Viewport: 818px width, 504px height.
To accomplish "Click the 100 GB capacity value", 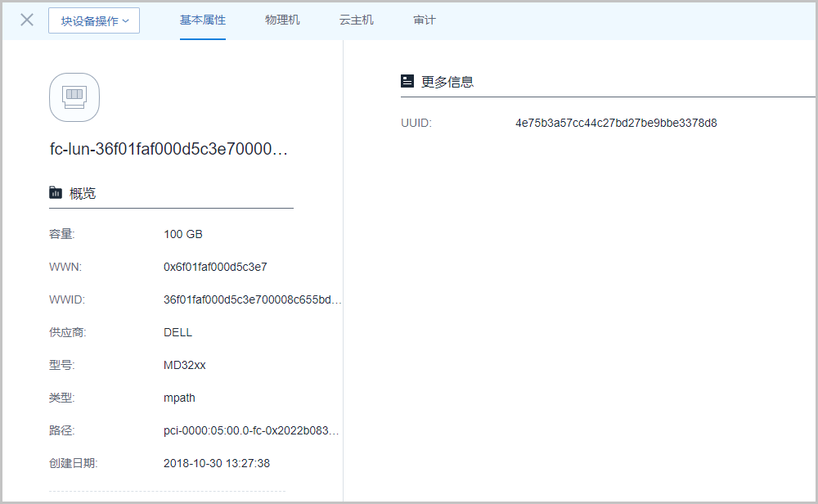I will pyautogui.click(x=183, y=234).
